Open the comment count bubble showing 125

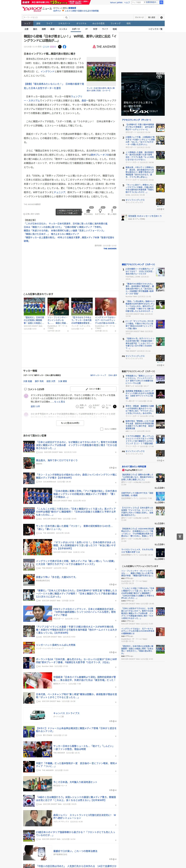click(46, 47)
